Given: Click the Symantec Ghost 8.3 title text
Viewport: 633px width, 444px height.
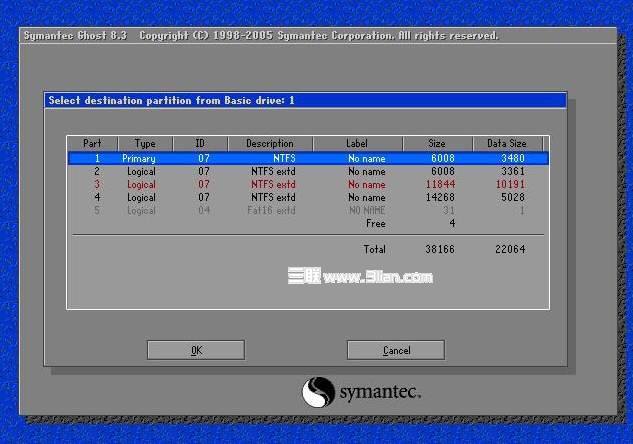Looking at the screenshot, I should point(75,36).
